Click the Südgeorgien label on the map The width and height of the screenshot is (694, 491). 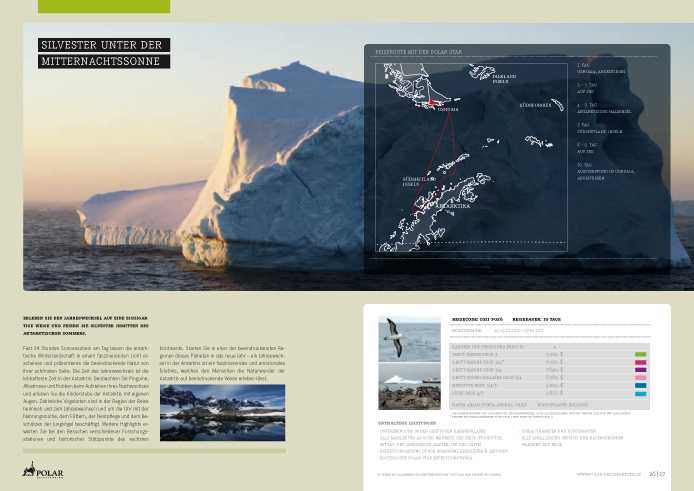(x=535, y=105)
